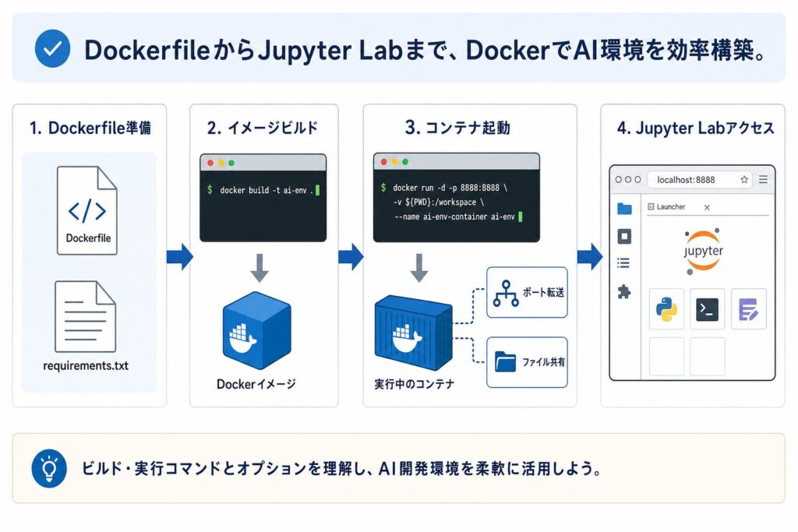Click the Jupyter logo

[x=704, y=252]
